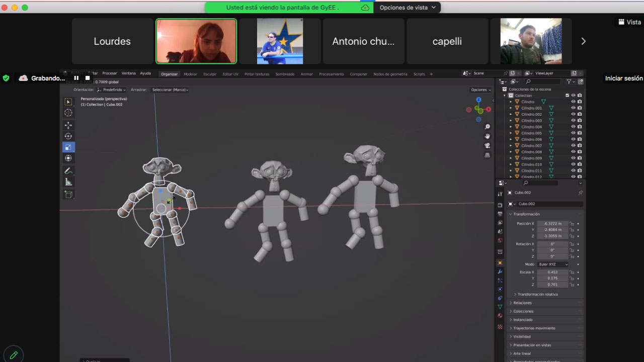Show next participants with right arrow
The height and width of the screenshot is (362, 644).
(x=584, y=41)
